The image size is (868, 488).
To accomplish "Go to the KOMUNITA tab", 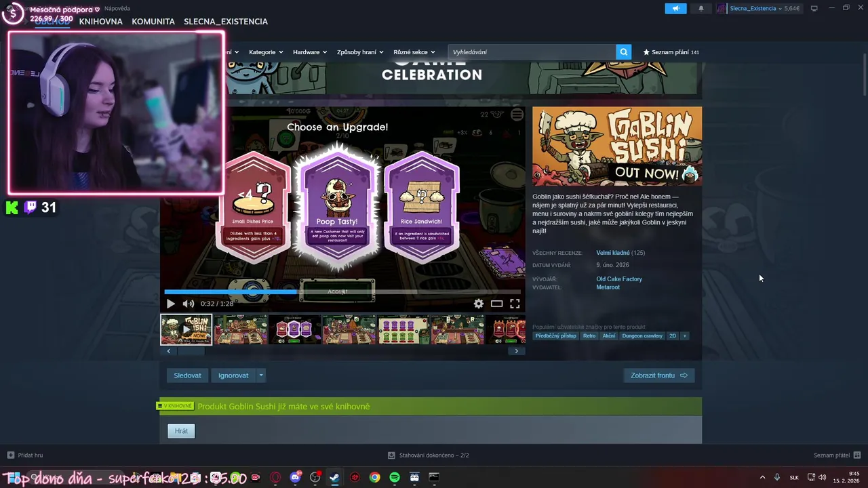I will [153, 22].
